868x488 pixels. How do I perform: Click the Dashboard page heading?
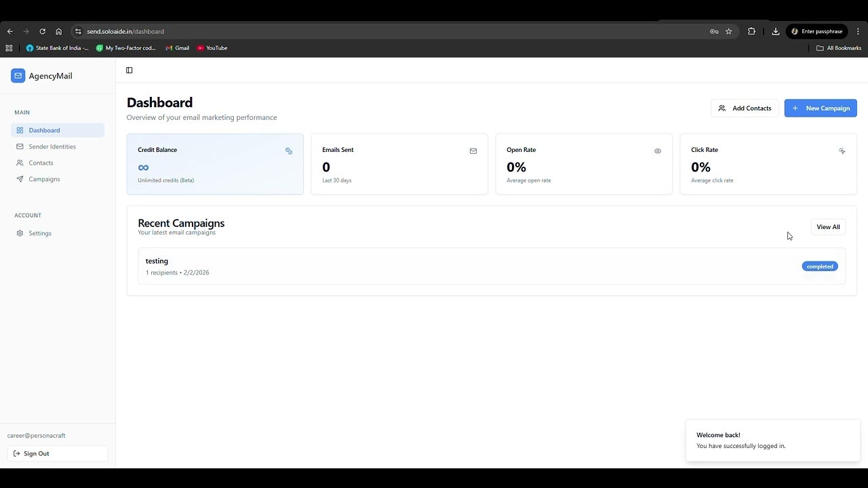(160, 102)
